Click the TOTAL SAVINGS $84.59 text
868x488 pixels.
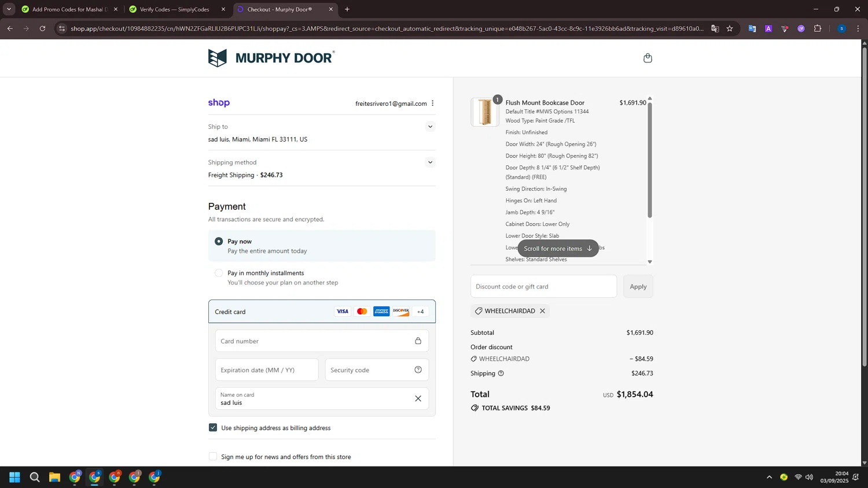[516, 408]
